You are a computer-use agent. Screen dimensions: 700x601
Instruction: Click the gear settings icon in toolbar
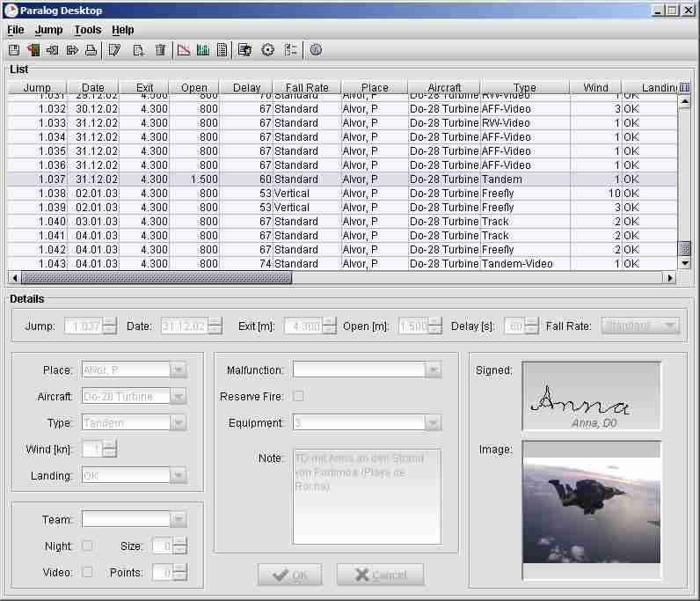268,50
